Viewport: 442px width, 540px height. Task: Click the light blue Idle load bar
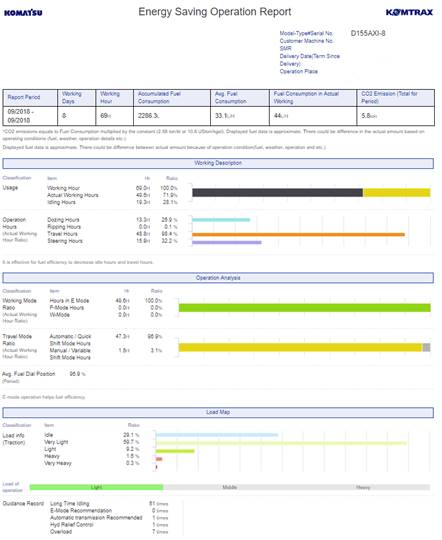click(x=217, y=435)
